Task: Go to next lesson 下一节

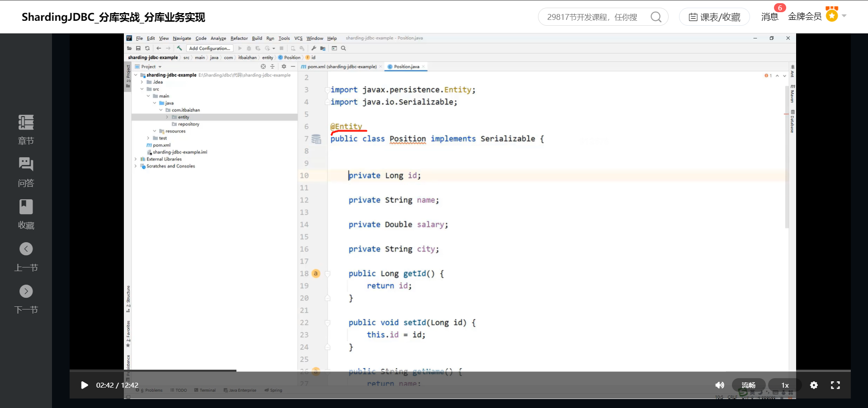Action: pos(26,291)
